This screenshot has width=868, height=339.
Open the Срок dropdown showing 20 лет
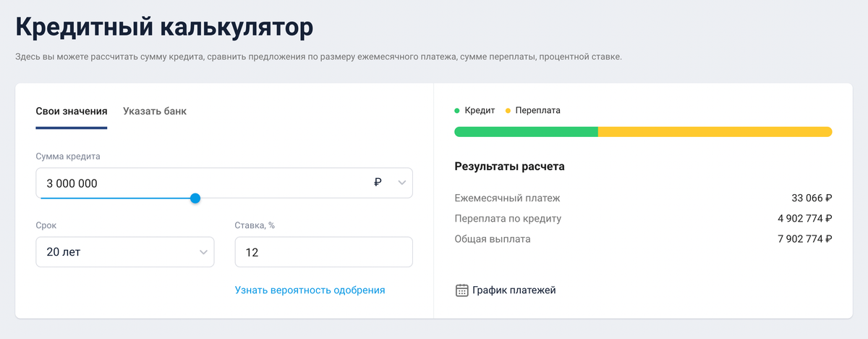point(125,252)
